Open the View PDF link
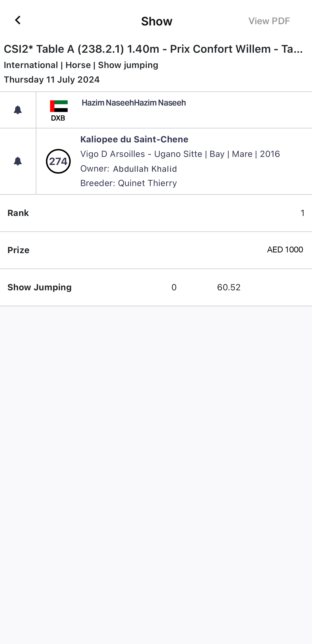 tap(269, 21)
